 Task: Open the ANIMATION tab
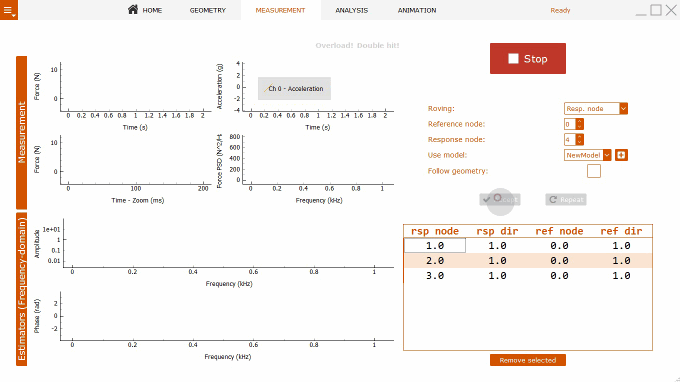417,10
